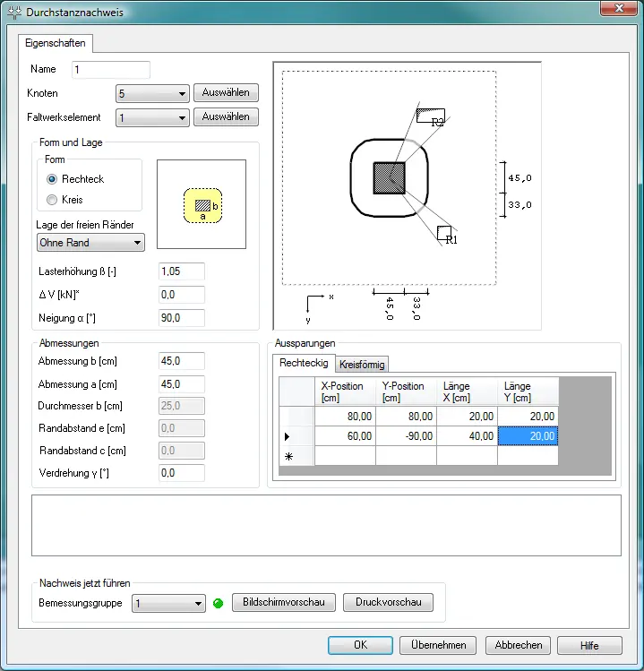
Task: Click the Durchstanznachweis title bar icon
Action: tap(14, 12)
